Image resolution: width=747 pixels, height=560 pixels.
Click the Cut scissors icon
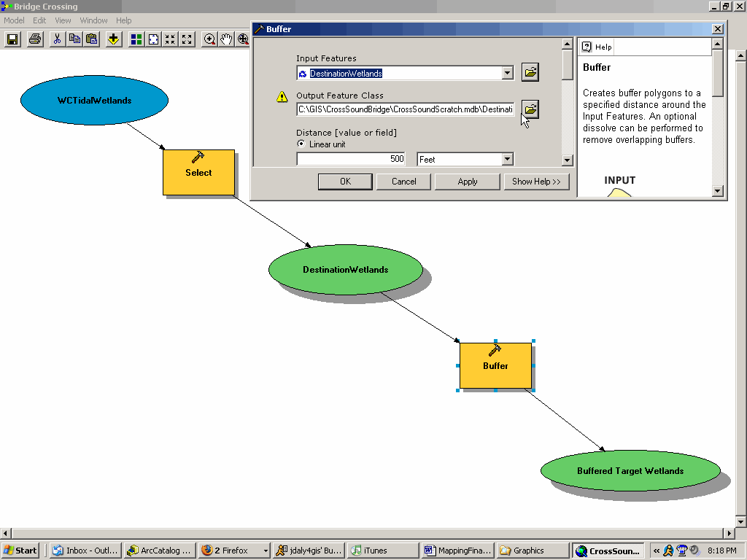pyautogui.click(x=57, y=39)
